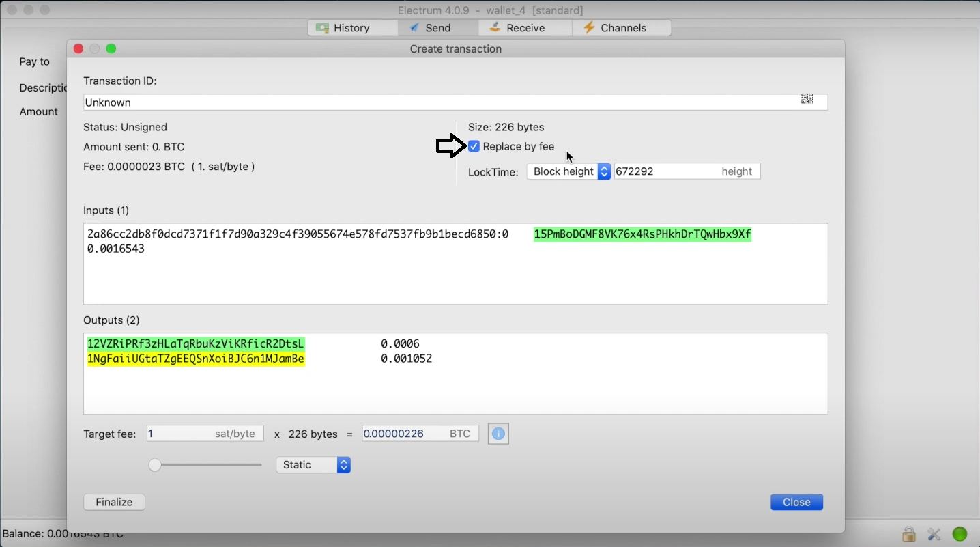Click the Size: 226 bytes label
This screenshot has height=547, width=980.
[x=506, y=127]
